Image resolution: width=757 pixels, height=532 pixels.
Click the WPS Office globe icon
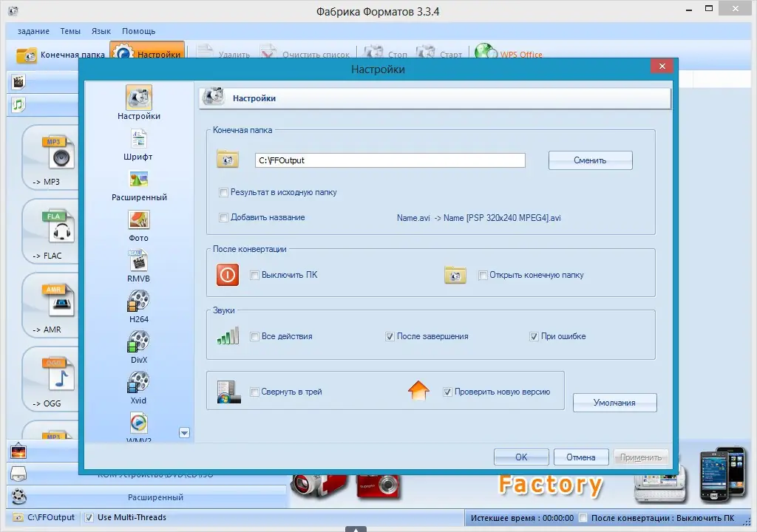click(485, 52)
